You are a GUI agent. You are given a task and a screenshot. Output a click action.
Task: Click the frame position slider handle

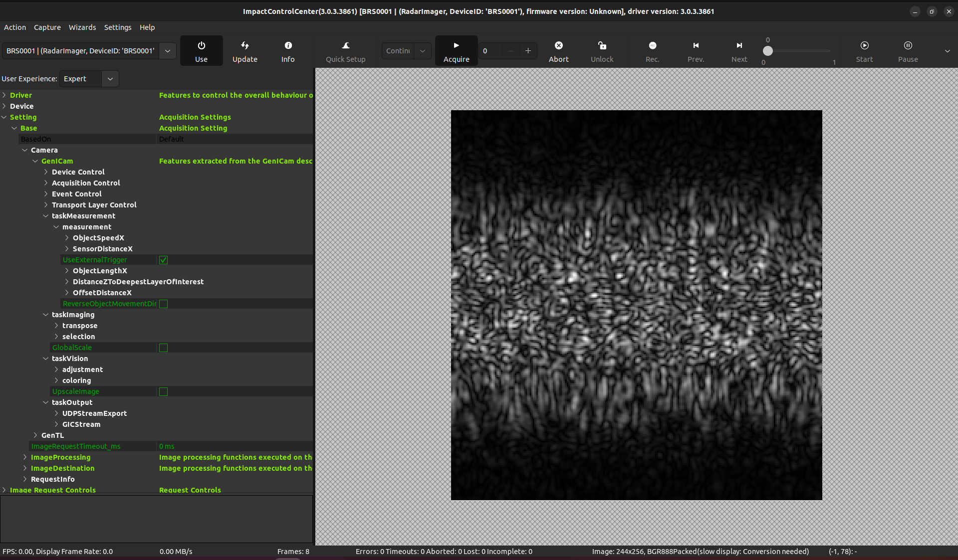tap(767, 51)
